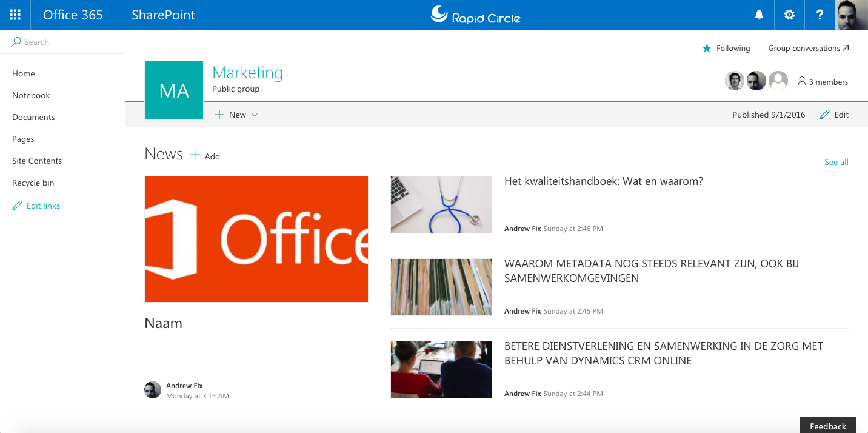The height and width of the screenshot is (433, 868).
Task: Click the pencil icon beside Edit links
Action: click(x=17, y=206)
